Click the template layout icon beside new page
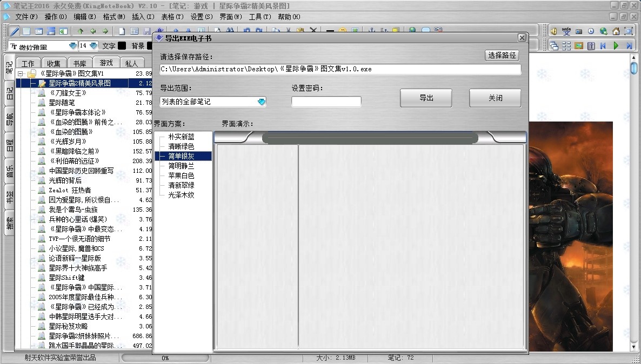This screenshot has height=364, width=641. coord(134,31)
